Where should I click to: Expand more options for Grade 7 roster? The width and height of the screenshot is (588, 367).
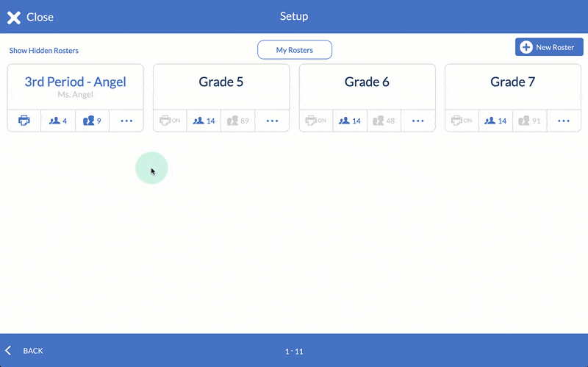coord(564,121)
